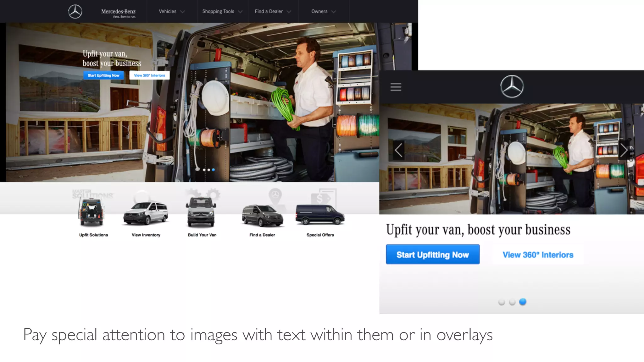644x362 pixels.
Task: Go to next slide with right arrow
Action: click(x=624, y=150)
